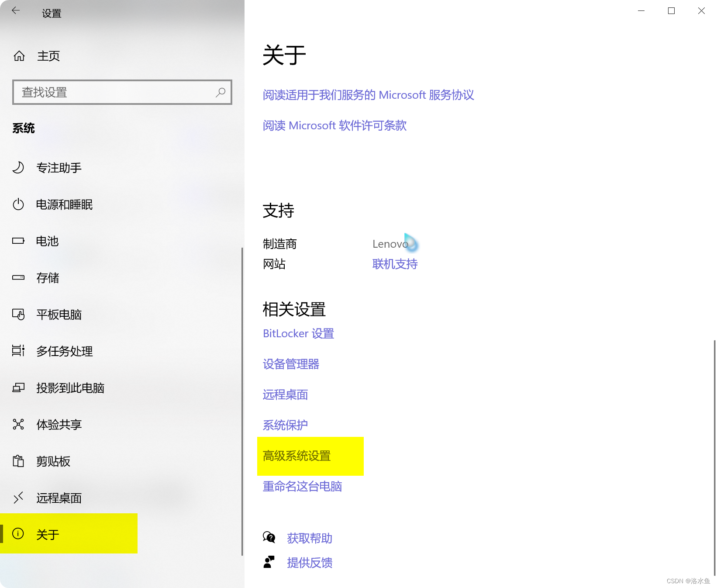Maximize the 设置 window
The width and height of the screenshot is (717, 588).
tap(671, 10)
